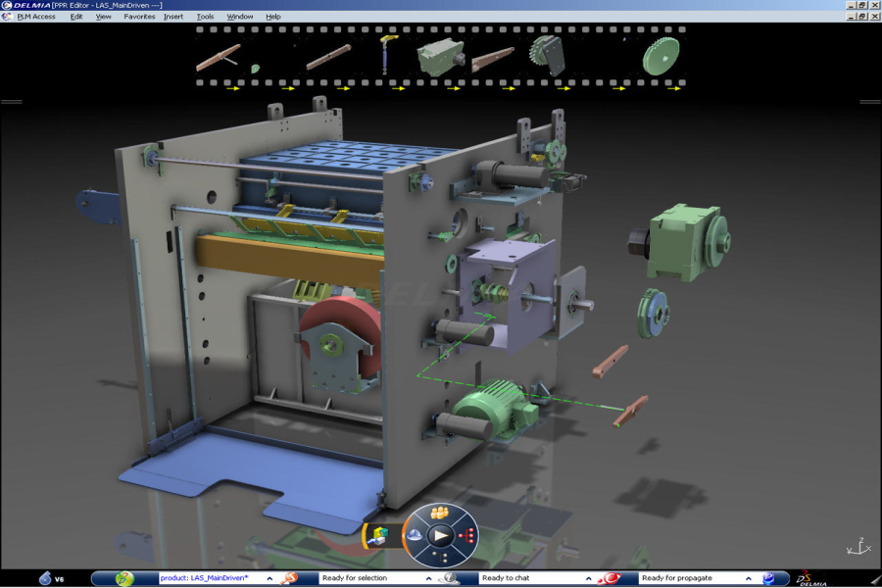Click the DELMIA logo at bottom right
Viewport: 882px width, 588px height.
808,578
